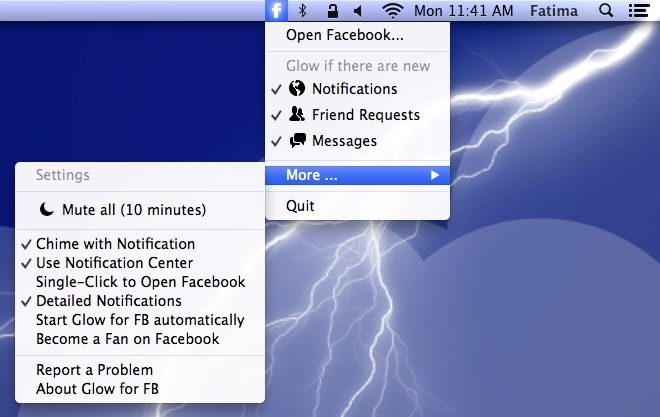This screenshot has width=660, height=417.
Task: Open Notification Center list icon
Action: [639, 11]
